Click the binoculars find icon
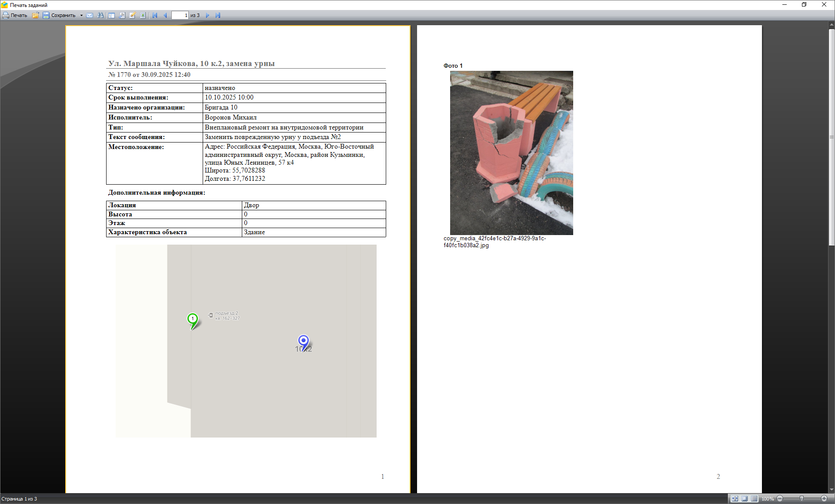Viewport: 835px width, 504px height. tap(100, 15)
